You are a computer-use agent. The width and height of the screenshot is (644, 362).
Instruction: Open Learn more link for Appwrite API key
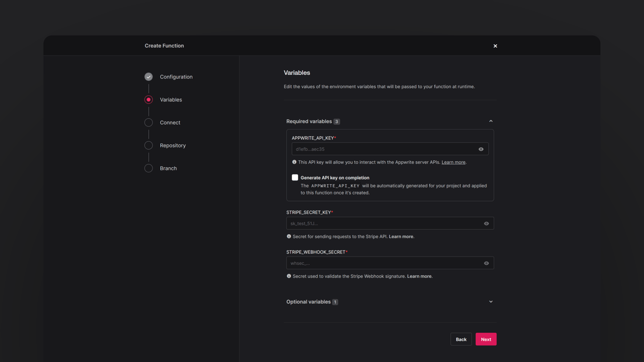pyautogui.click(x=453, y=162)
